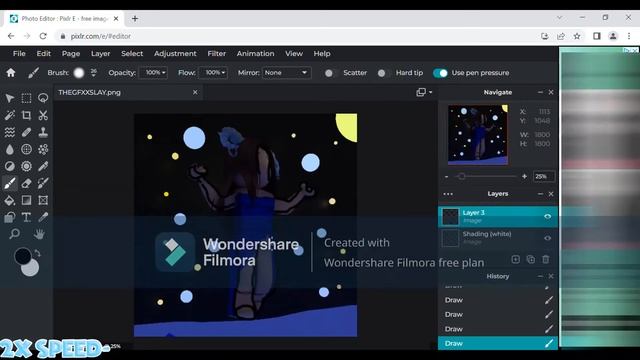Collapse the Layers panel
The image size is (640, 360).
click(540, 194)
